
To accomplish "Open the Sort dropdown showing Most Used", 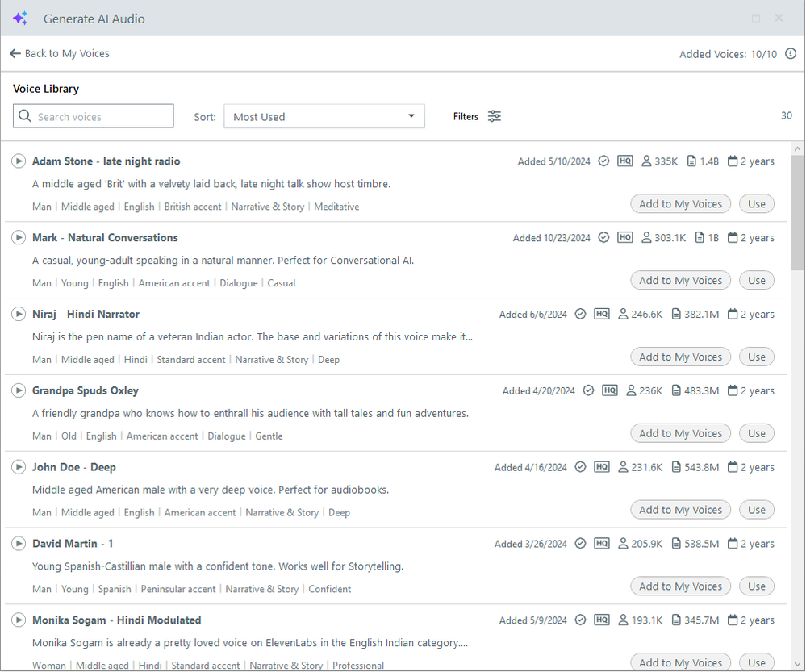I will 324,117.
